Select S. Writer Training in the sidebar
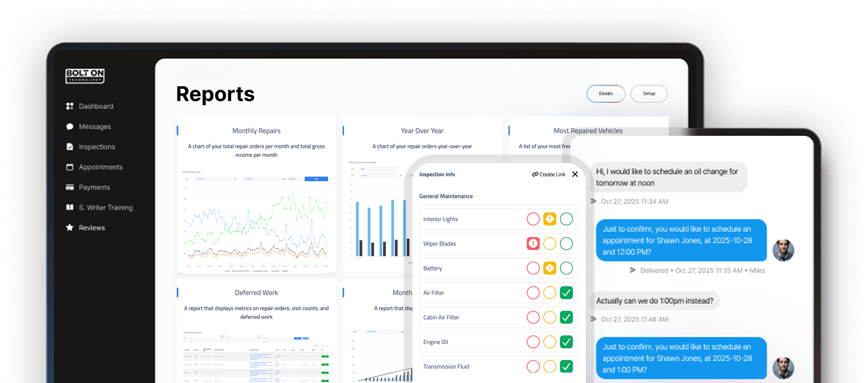Screen dimensions: 868x383 (x=105, y=207)
